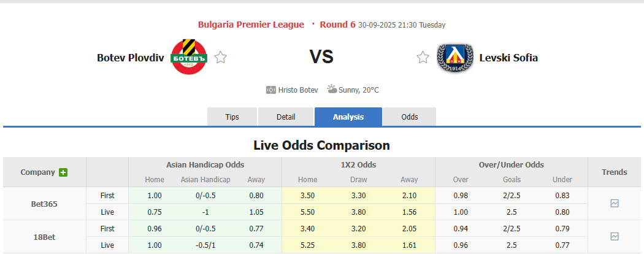Screen dimensions: 644x254
Task: Open Bet365 odds trends chart icon
Action: pos(615,204)
